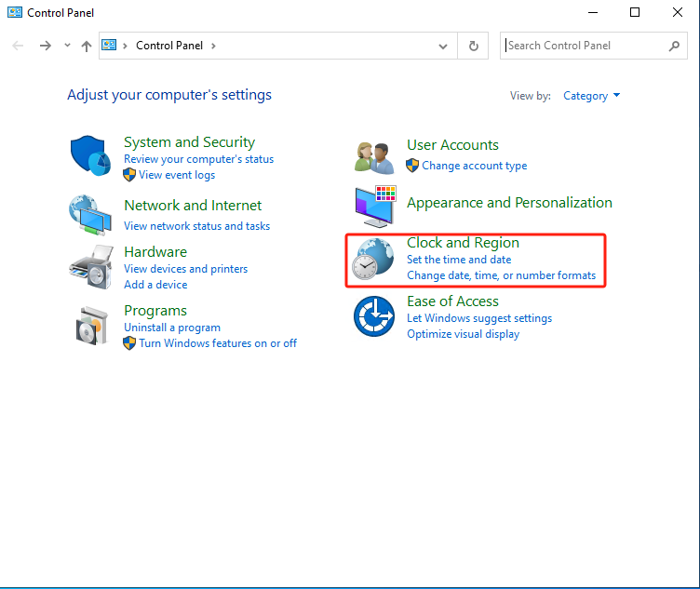This screenshot has width=700, height=589.
Task: Click the Hardware printer icon
Action: coord(91,268)
